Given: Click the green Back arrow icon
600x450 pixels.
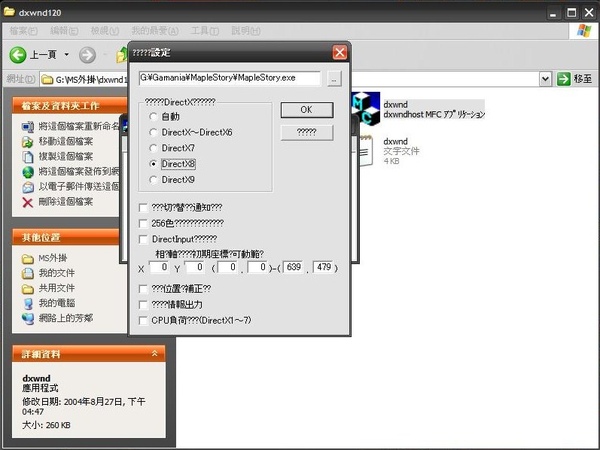Looking at the screenshot, I should 18,55.
